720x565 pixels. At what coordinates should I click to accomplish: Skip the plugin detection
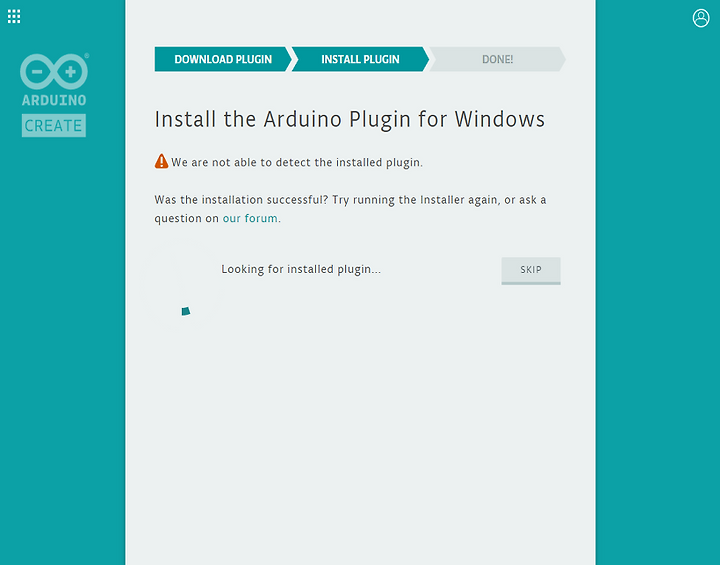tap(531, 271)
